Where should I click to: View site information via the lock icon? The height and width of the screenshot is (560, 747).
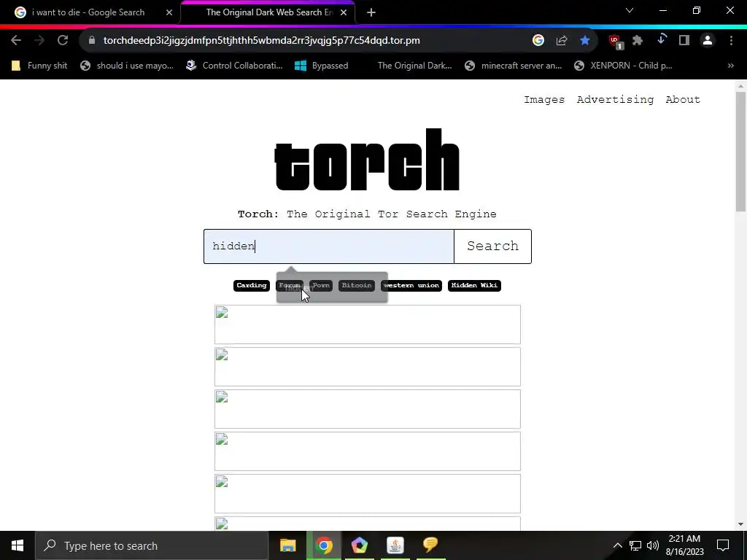(92, 41)
